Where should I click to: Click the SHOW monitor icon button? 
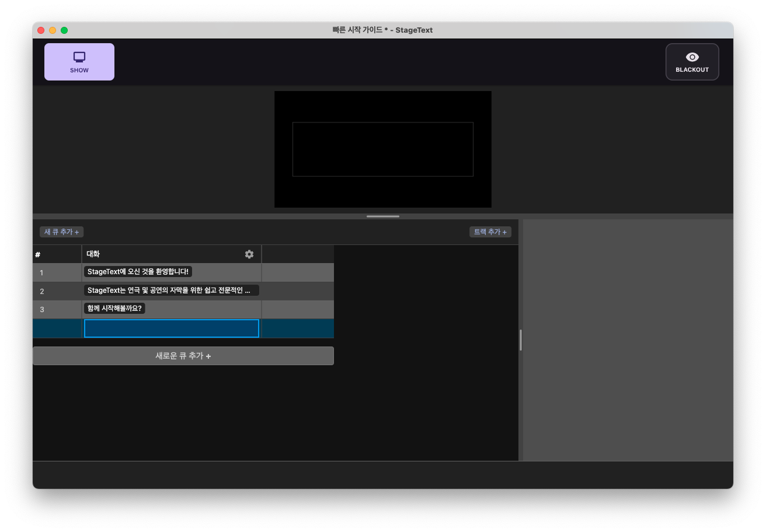click(x=79, y=61)
